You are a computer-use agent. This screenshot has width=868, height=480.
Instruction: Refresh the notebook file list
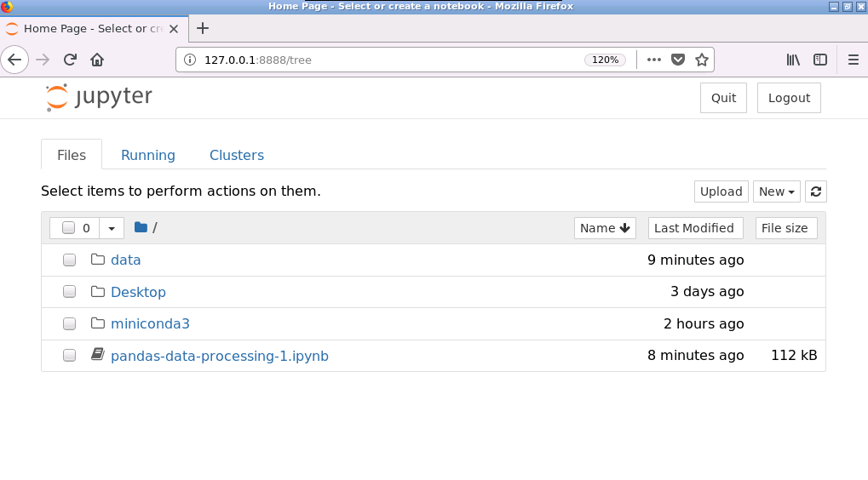[816, 191]
